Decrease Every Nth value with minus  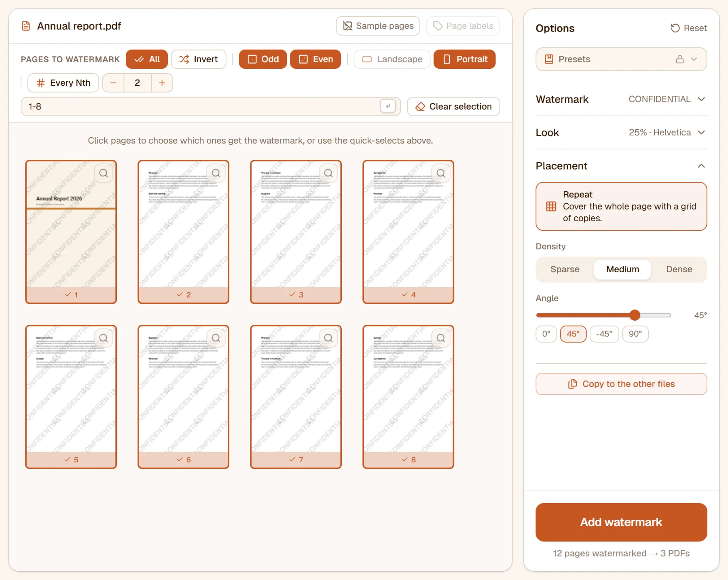[113, 83]
